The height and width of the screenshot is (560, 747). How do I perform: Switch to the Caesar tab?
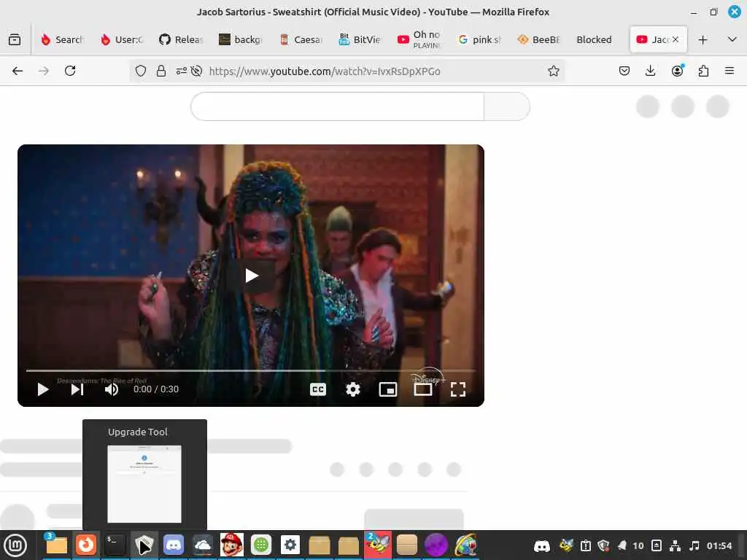301,39
